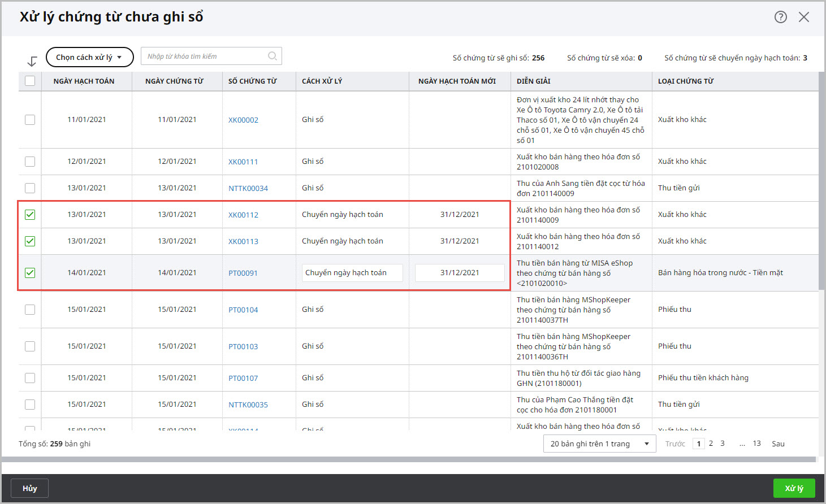Click Sau to go to next page
826x504 pixels.
[778, 444]
